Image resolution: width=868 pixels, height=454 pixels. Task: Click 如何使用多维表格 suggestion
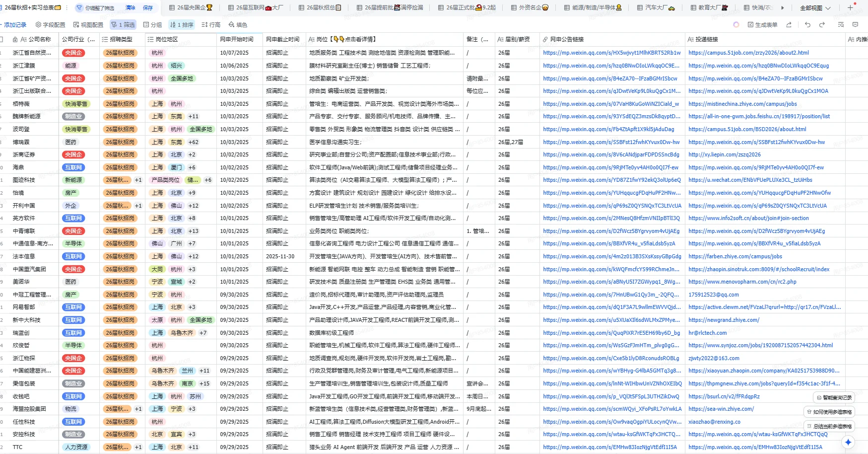pos(829,412)
